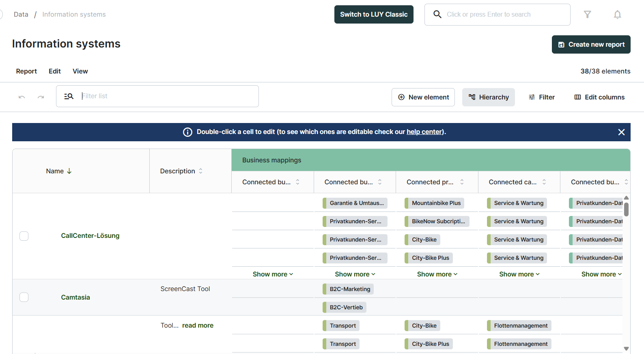Sort by the Description column arrows
The width and height of the screenshot is (644, 354).
200,171
